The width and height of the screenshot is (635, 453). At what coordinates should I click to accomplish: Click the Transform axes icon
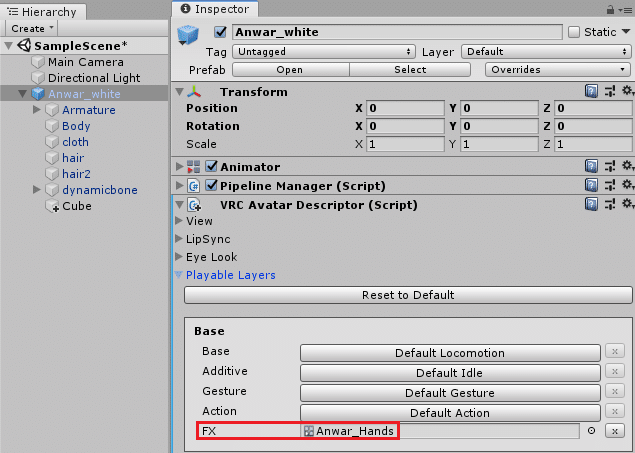pyautogui.click(x=194, y=92)
